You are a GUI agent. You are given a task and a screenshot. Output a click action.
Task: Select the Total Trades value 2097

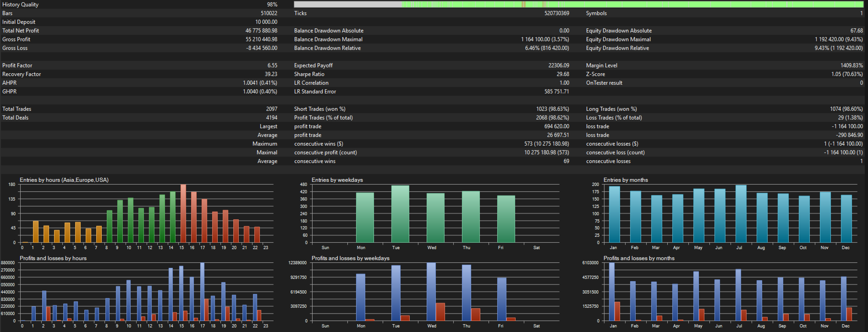[272, 109]
